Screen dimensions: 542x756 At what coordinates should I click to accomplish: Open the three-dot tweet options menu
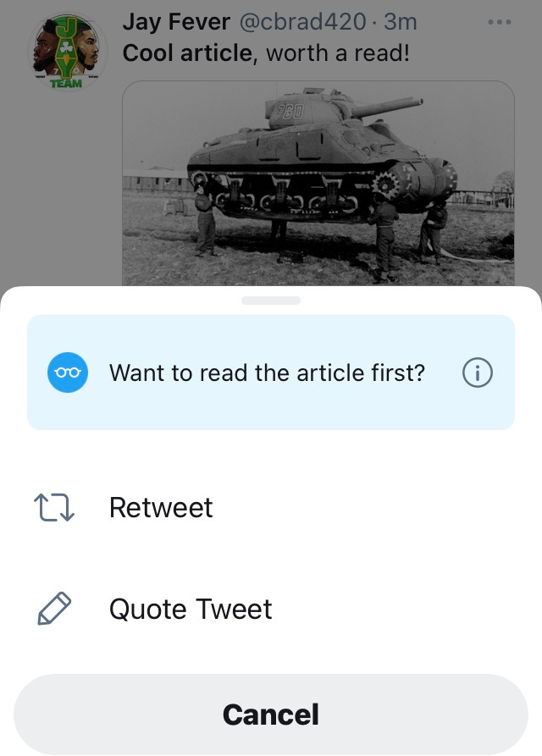500,22
